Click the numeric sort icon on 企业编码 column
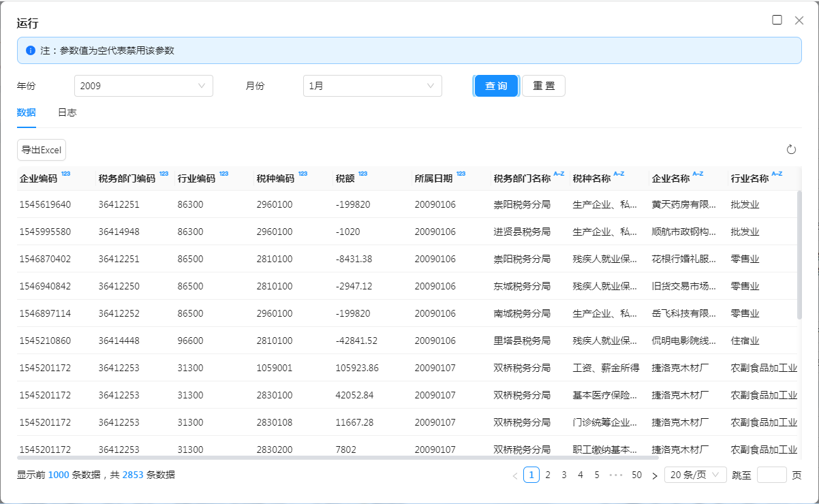819x504 pixels. [65, 174]
